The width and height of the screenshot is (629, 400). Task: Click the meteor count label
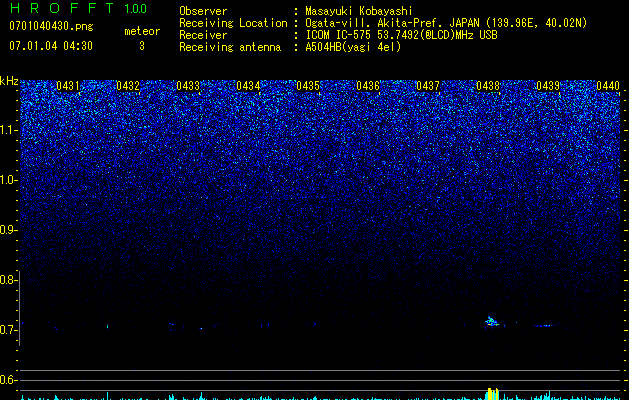[x=142, y=31]
